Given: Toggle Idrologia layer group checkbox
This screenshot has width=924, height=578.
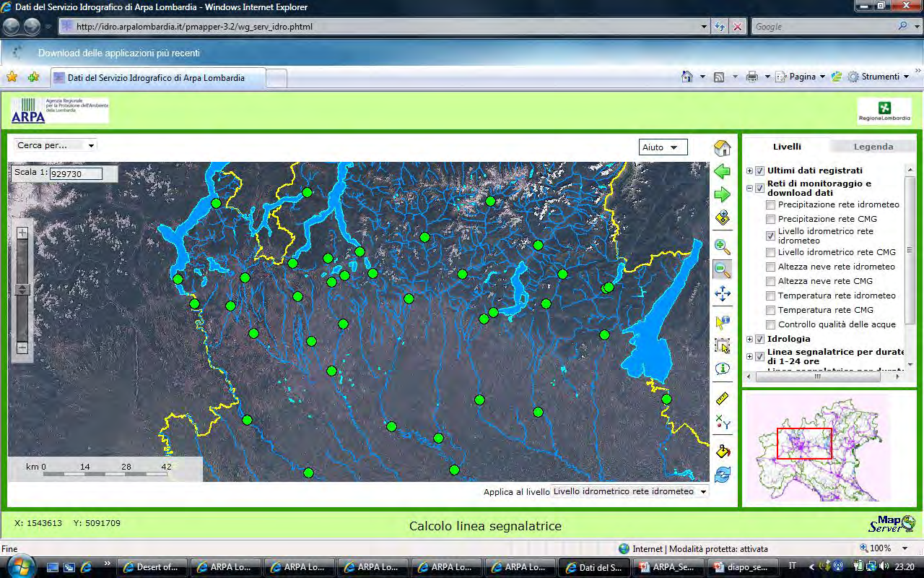Looking at the screenshot, I should click(x=759, y=340).
